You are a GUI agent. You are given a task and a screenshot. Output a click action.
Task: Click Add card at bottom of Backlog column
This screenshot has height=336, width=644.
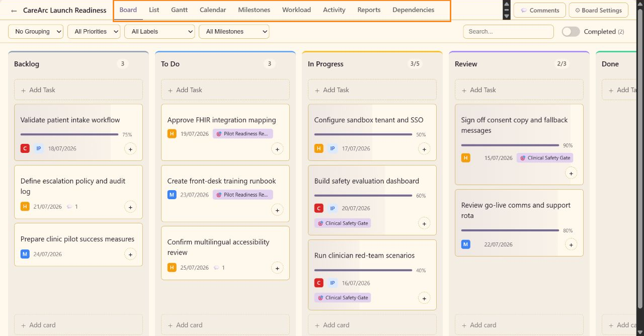coord(78,325)
